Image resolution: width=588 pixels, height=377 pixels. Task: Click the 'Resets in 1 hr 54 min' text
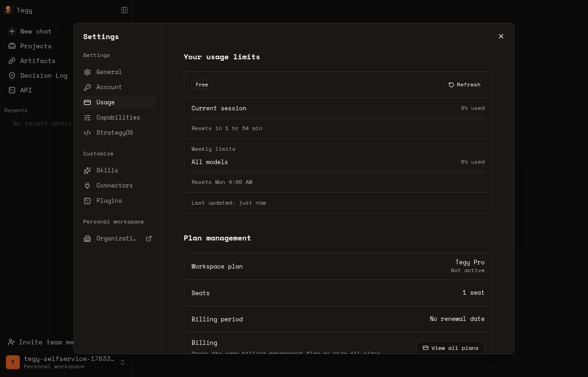tap(227, 128)
